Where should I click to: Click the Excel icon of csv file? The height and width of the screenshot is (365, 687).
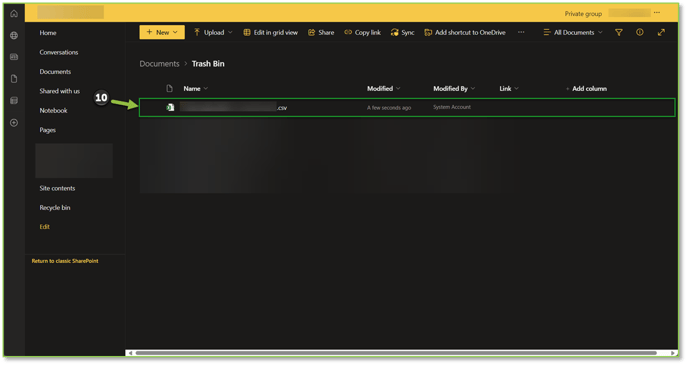[x=170, y=107]
